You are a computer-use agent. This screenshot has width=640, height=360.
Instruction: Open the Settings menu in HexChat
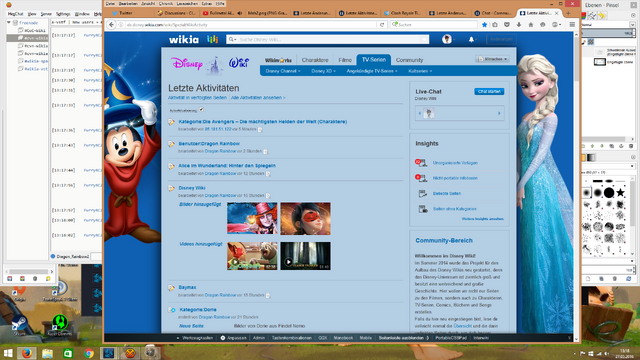pyautogui.click(x=62, y=14)
